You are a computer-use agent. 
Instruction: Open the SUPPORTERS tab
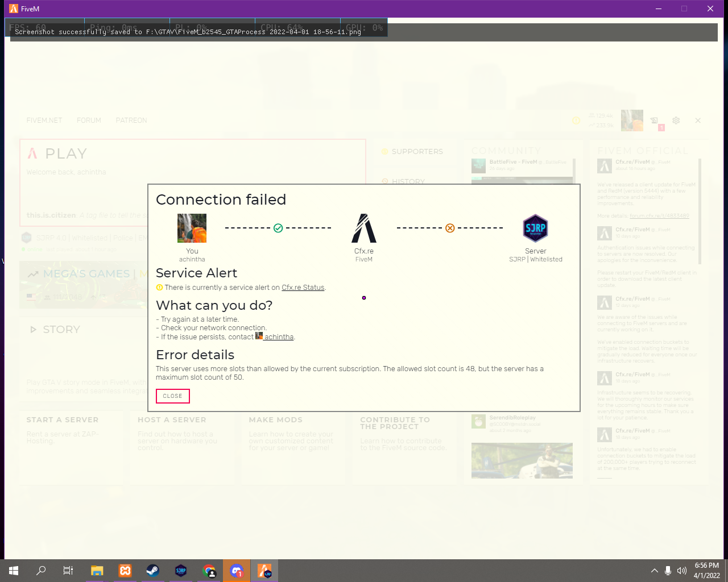point(415,152)
